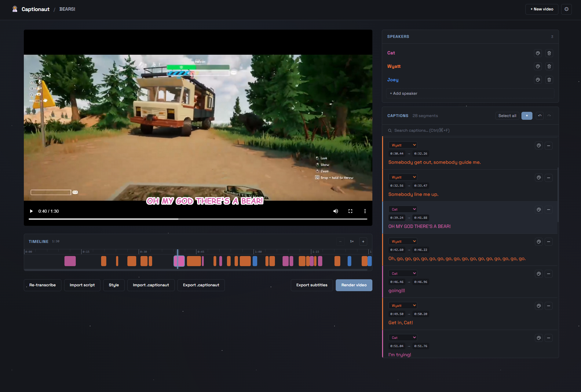The width and height of the screenshot is (581, 392).
Task: Open style palette for 'Get in, Cat!' caption
Action: coord(539,306)
